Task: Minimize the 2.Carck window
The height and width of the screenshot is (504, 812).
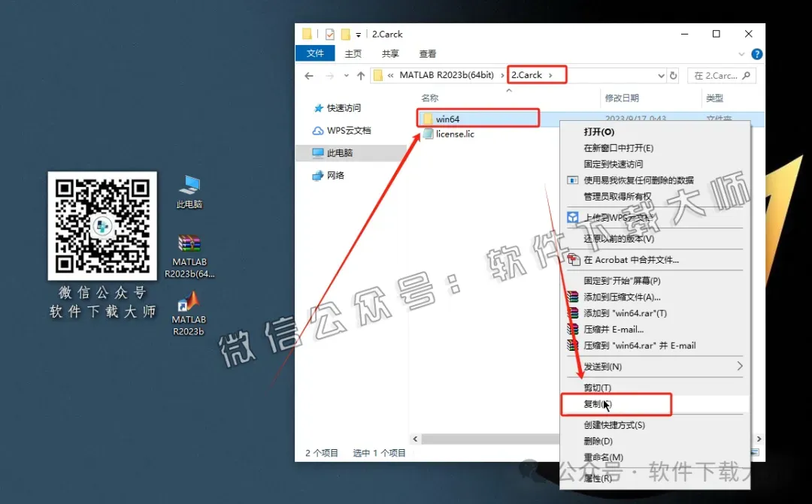Action: pyautogui.click(x=685, y=34)
